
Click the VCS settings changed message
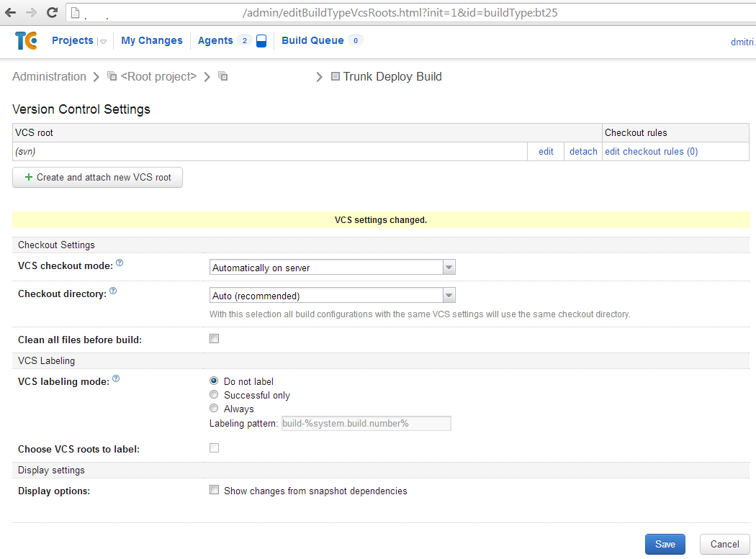coord(381,219)
